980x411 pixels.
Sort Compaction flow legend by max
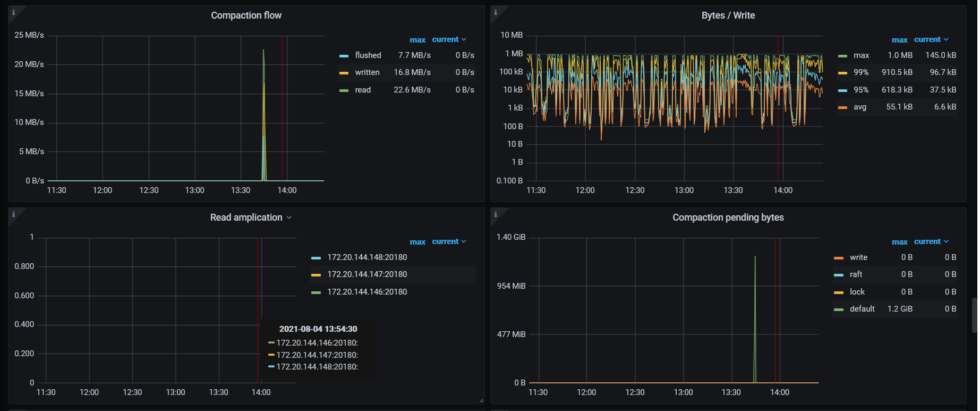click(x=417, y=40)
